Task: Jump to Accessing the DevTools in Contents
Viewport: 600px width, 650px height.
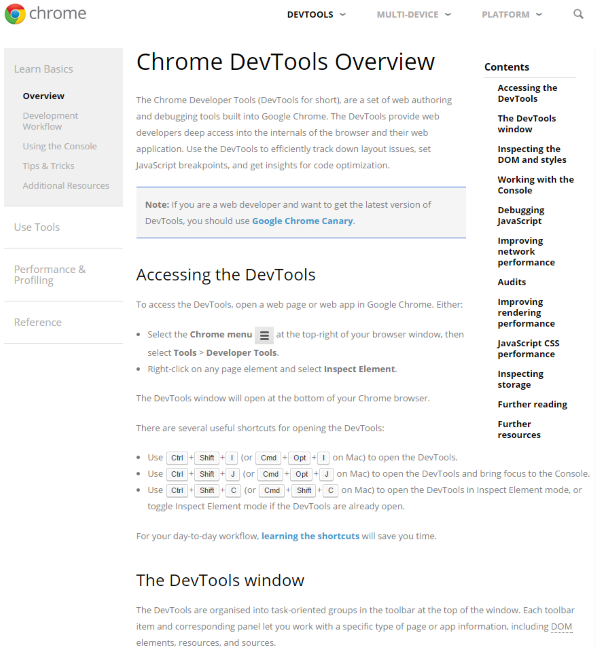Action: pyautogui.click(x=527, y=93)
